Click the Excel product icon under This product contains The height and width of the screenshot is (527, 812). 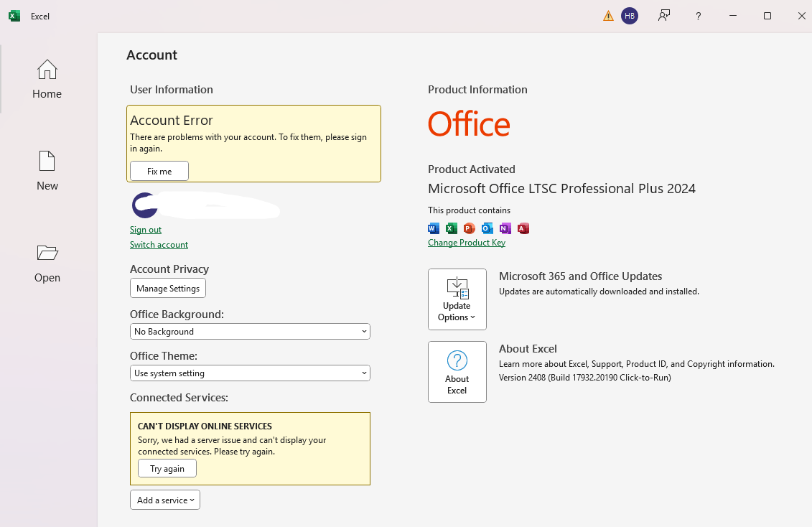452,228
